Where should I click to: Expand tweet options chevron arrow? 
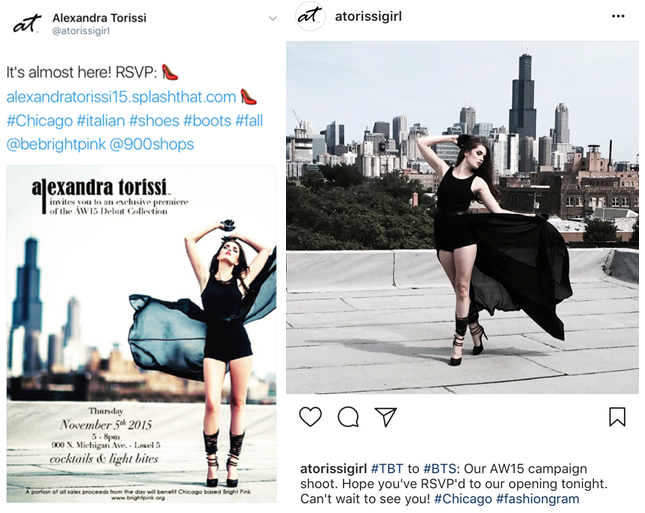272,19
